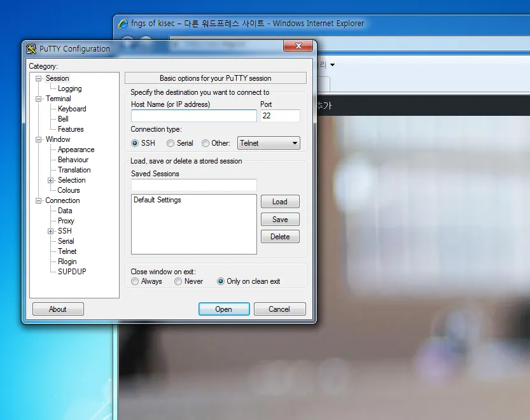Click the Delete session button
The image size is (530, 420).
pos(280,236)
